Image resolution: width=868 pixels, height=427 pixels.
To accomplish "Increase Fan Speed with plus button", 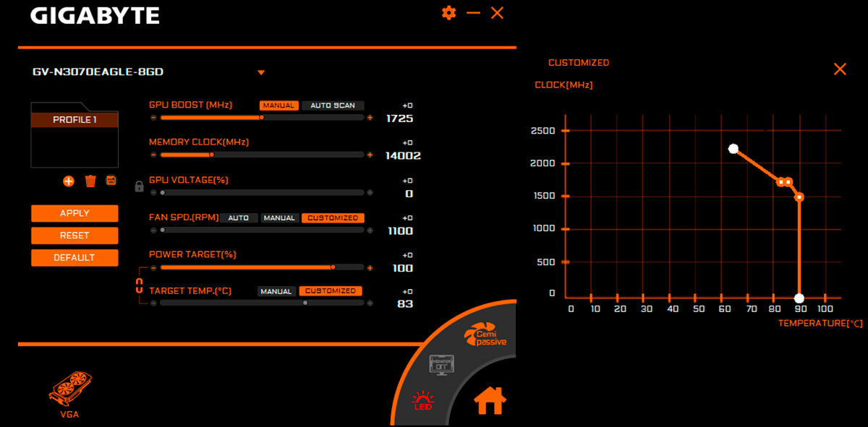I will point(370,230).
